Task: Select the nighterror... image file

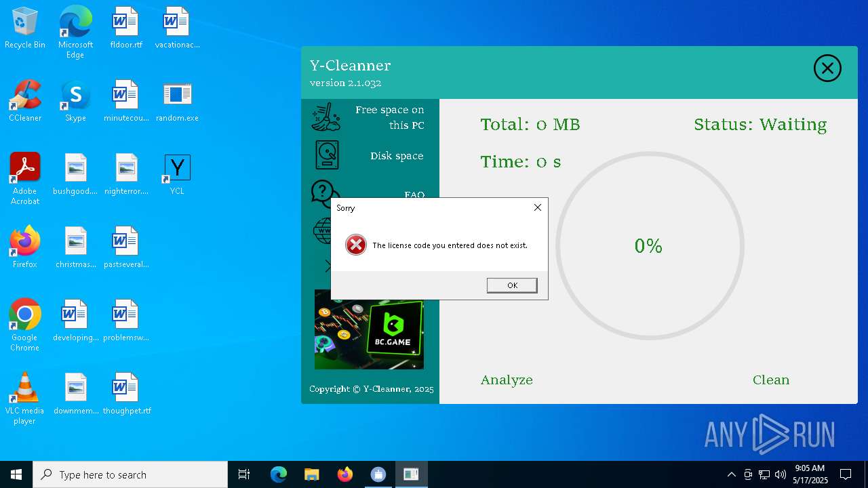Action: (126, 174)
